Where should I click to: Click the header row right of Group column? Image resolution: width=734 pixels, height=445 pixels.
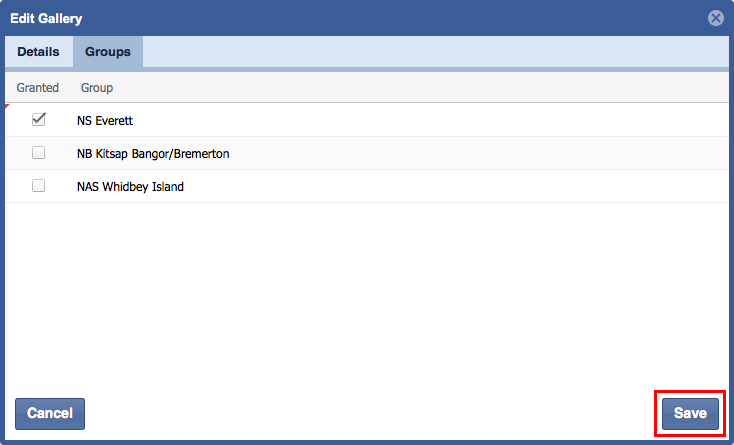coord(420,88)
